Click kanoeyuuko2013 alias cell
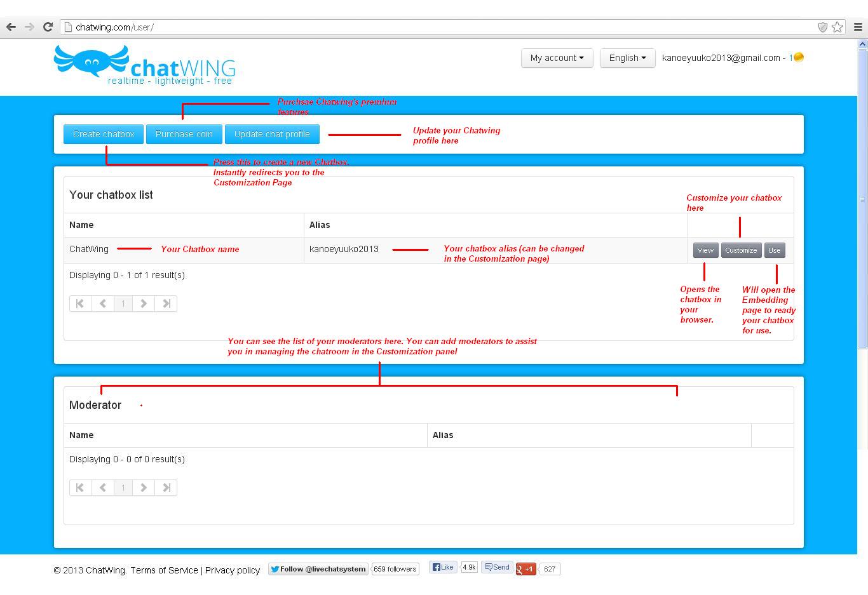Screen dimensions: 868x595 point(496,250)
